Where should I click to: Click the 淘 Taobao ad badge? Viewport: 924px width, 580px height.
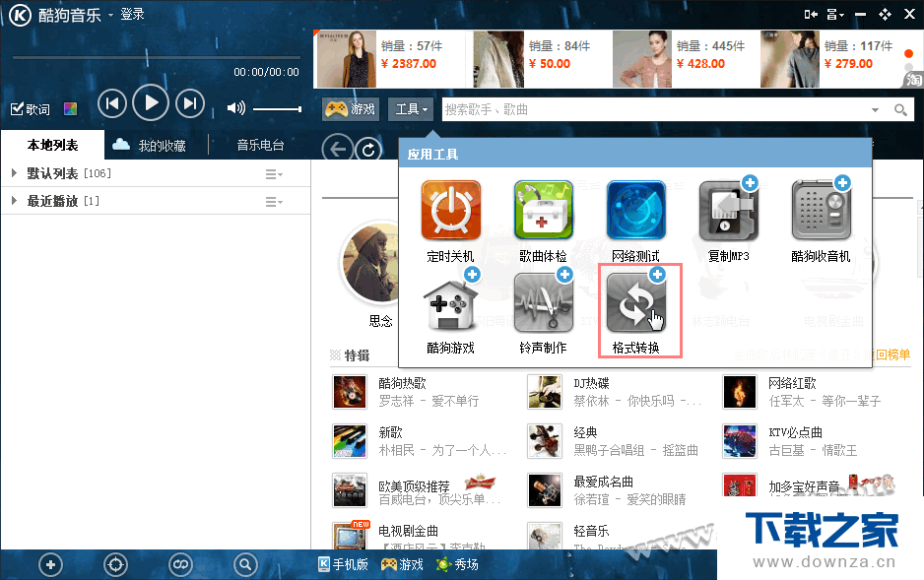913,80
